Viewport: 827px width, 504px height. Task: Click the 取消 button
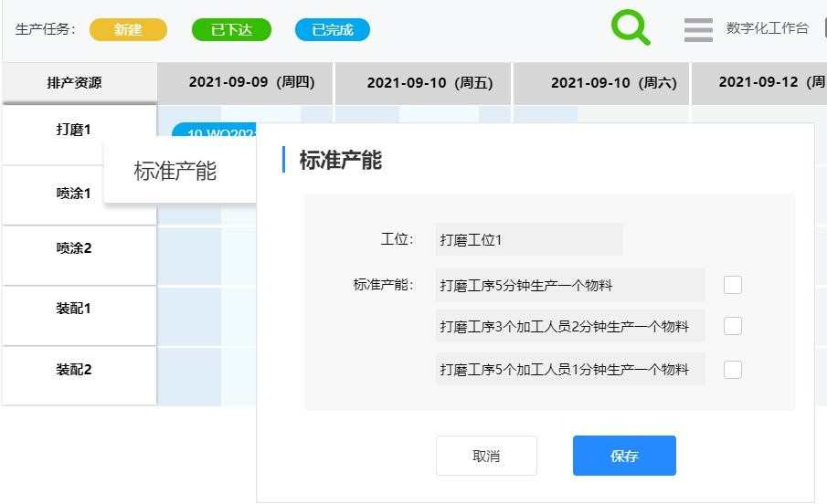(486, 456)
